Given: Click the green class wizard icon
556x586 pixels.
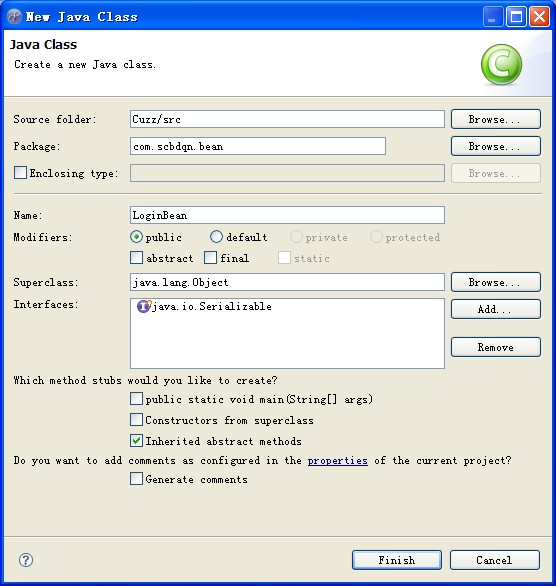Looking at the screenshot, I should coord(501,64).
